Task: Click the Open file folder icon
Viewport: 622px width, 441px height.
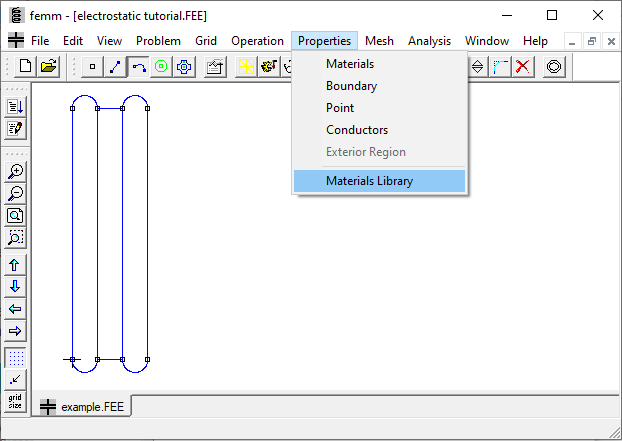Action: [x=48, y=66]
